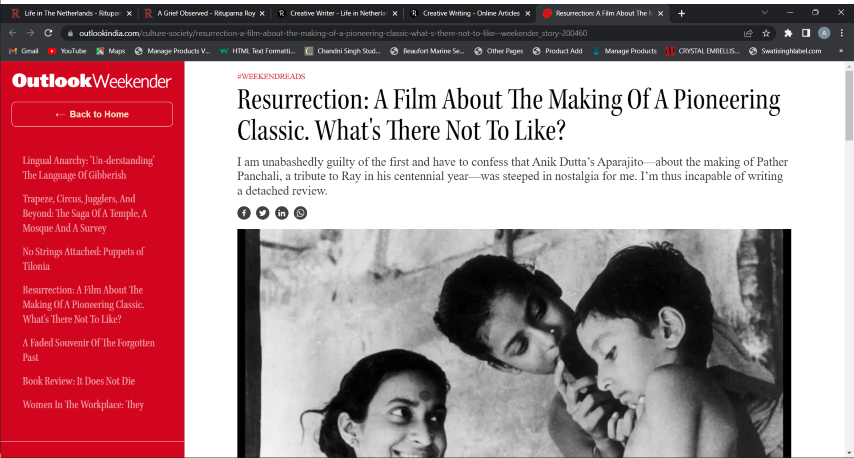
Task: Open the Beaufort Marine bookmark
Action: click(427, 51)
